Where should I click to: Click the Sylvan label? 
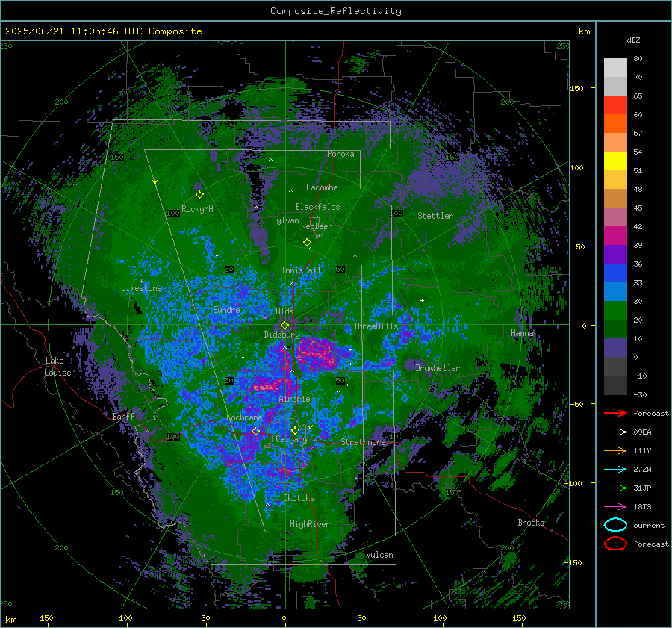285,220
